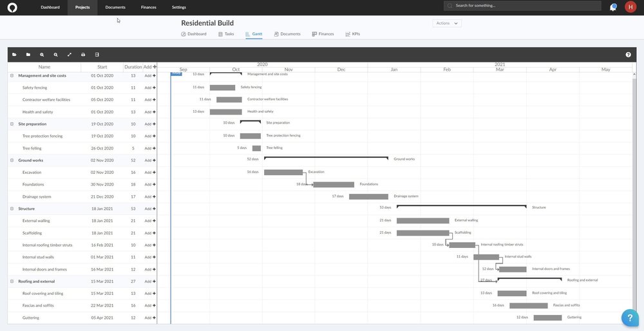The image size is (644, 331).
Task: Collapse the Structure group
Action: click(x=12, y=209)
